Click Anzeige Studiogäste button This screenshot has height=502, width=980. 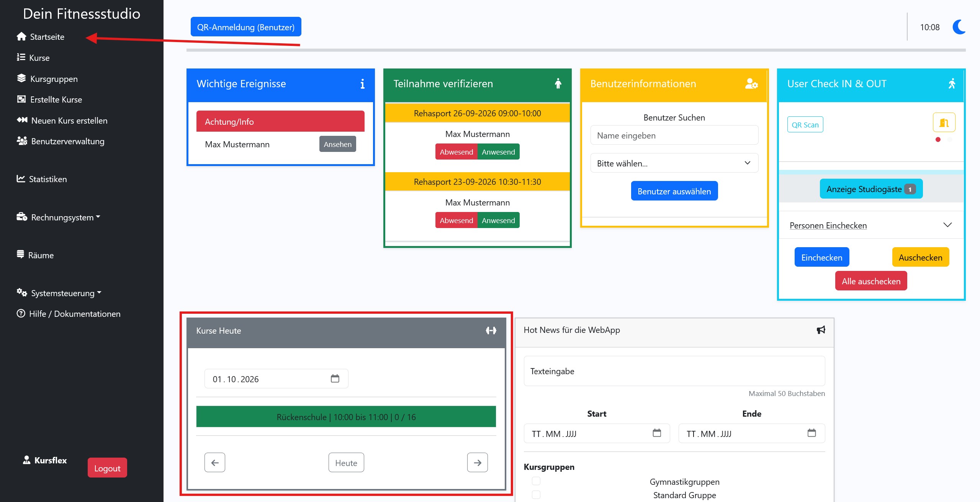tap(871, 189)
